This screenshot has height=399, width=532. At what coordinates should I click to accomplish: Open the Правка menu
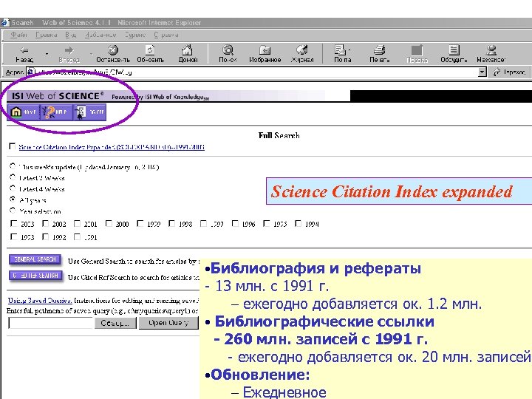[x=46, y=35]
